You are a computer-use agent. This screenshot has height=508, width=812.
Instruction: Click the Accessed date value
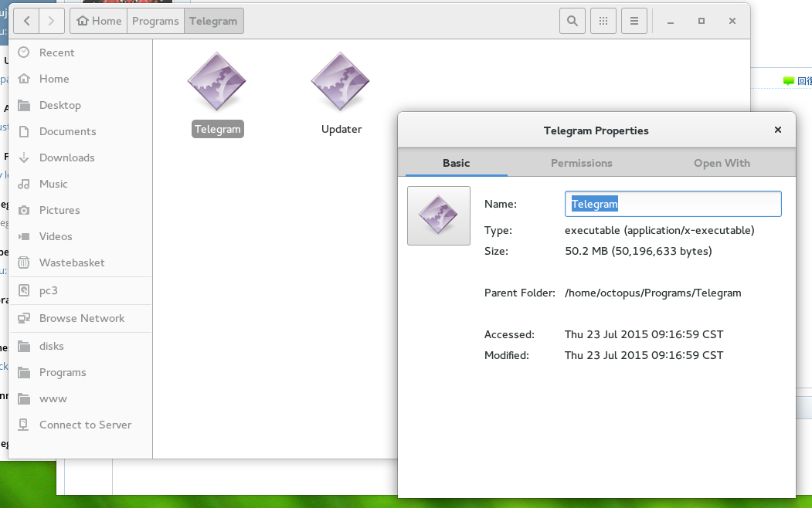pos(644,335)
